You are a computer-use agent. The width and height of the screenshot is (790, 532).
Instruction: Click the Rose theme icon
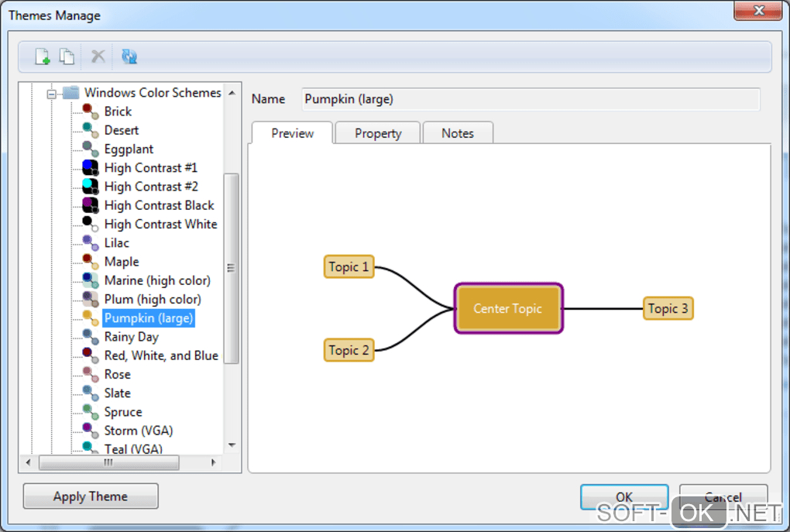point(90,374)
